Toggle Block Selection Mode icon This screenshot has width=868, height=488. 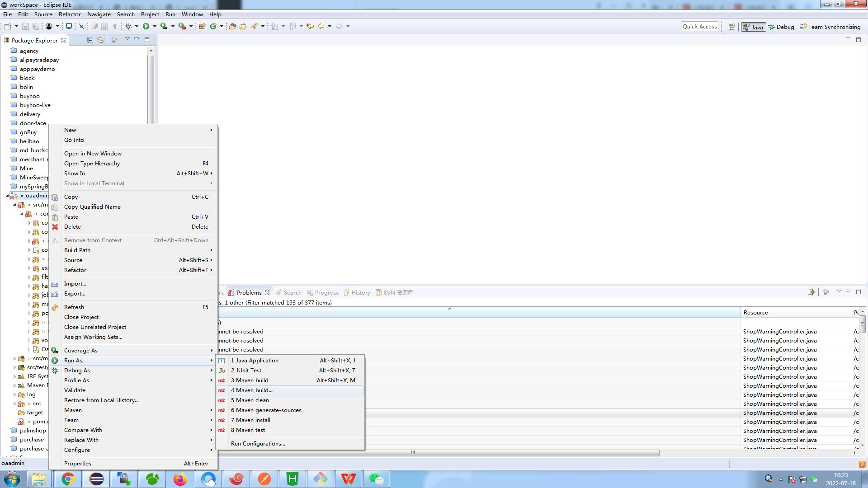(x=104, y=26)
